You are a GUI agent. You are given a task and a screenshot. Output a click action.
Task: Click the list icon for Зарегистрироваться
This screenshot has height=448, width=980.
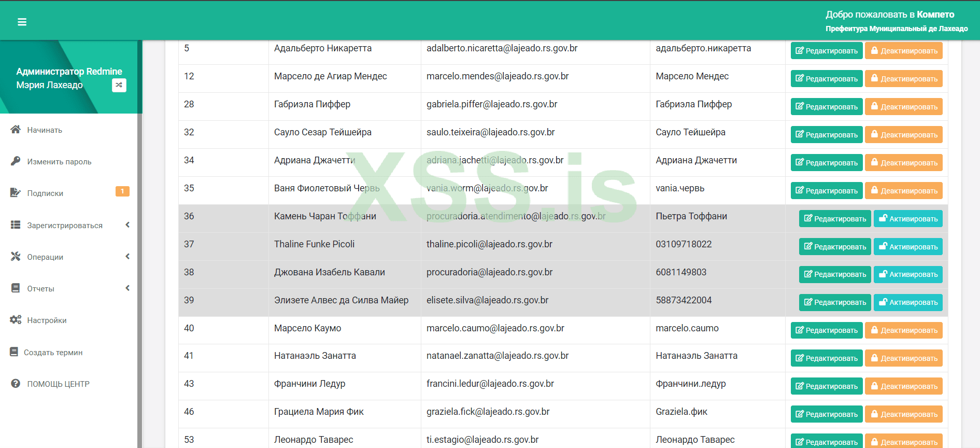16,225
